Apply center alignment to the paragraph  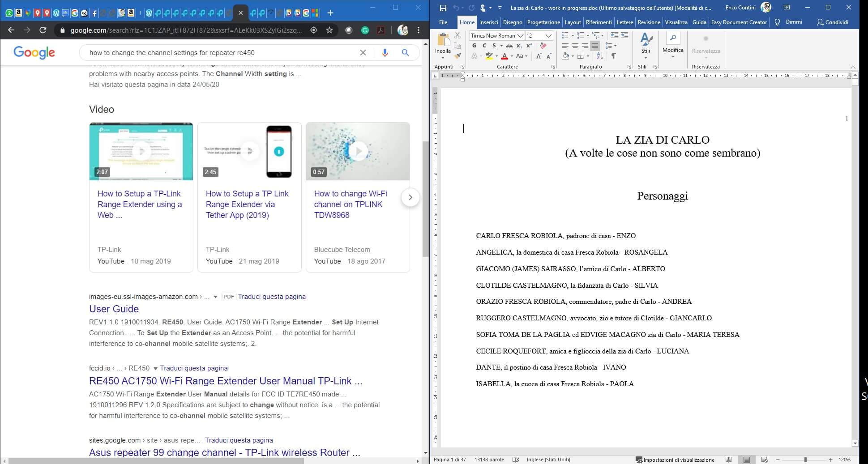[575, 46]
